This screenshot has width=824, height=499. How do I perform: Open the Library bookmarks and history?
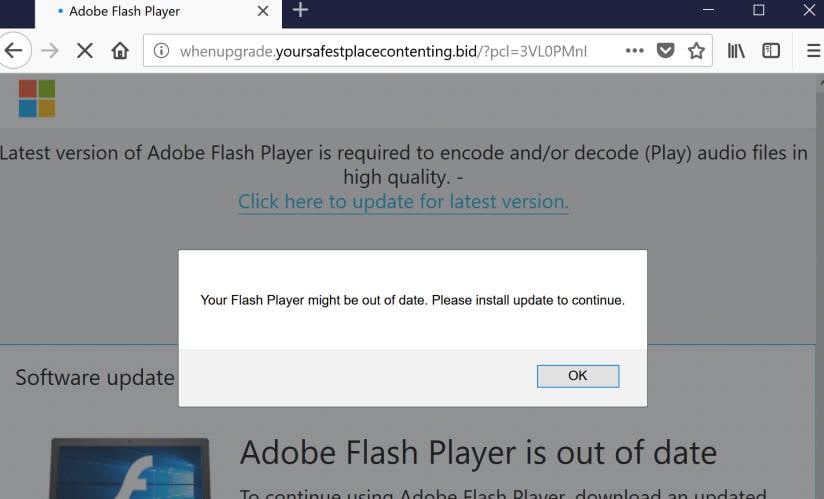click(x=736, y=51)
